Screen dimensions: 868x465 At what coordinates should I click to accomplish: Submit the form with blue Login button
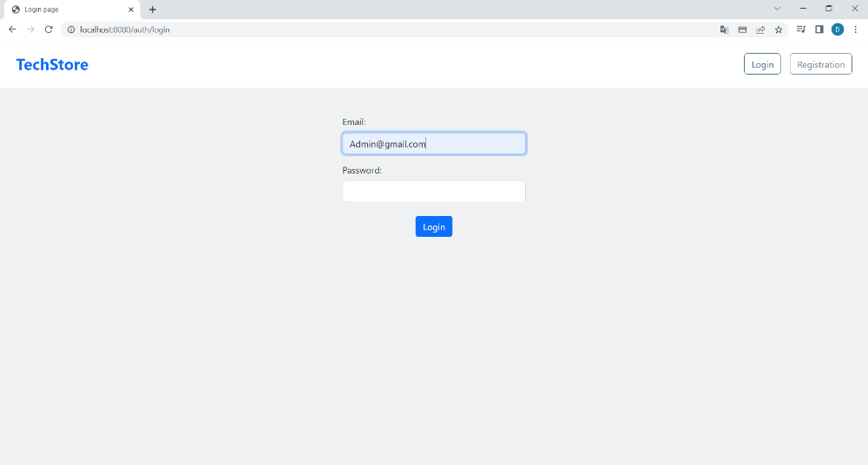coord(434,226)
